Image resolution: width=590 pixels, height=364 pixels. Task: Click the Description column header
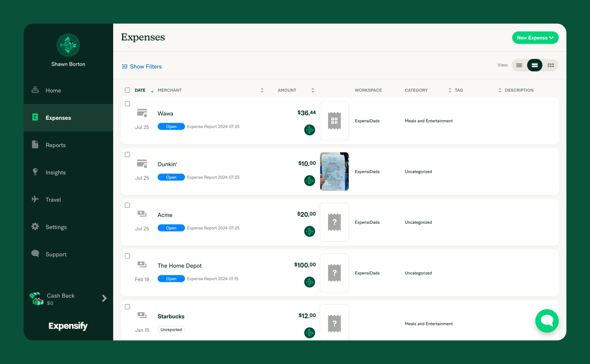point(519,90)
